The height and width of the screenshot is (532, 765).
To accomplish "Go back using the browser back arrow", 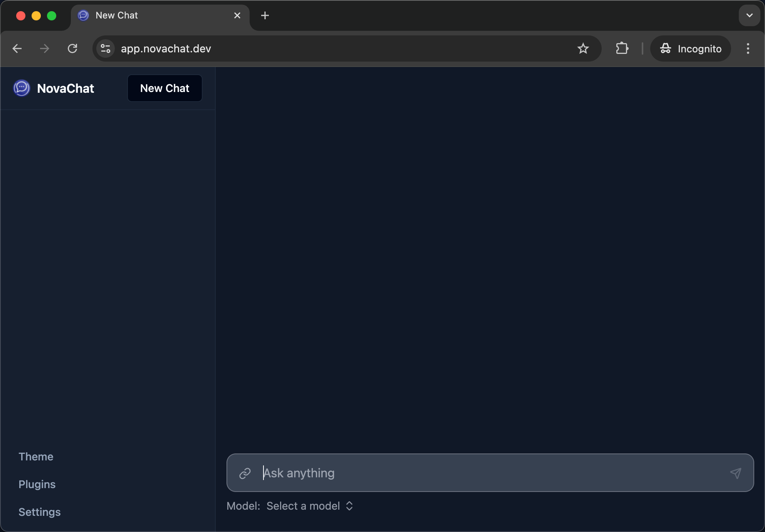I will (17, 49).
